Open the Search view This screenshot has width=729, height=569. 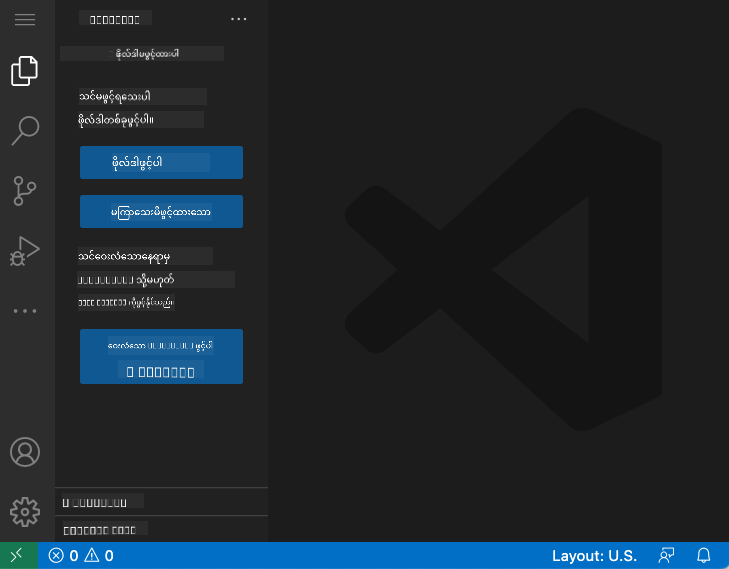(x=25, y=130)
